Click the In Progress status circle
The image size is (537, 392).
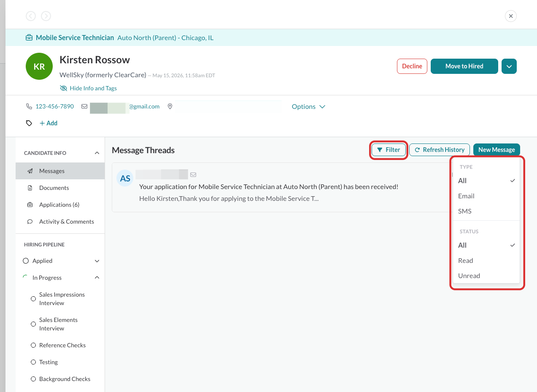(26, 278)
